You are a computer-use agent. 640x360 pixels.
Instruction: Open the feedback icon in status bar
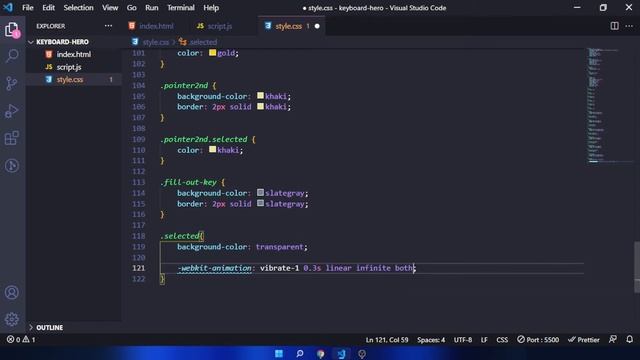pyautogui.click(x=613, y=339)
